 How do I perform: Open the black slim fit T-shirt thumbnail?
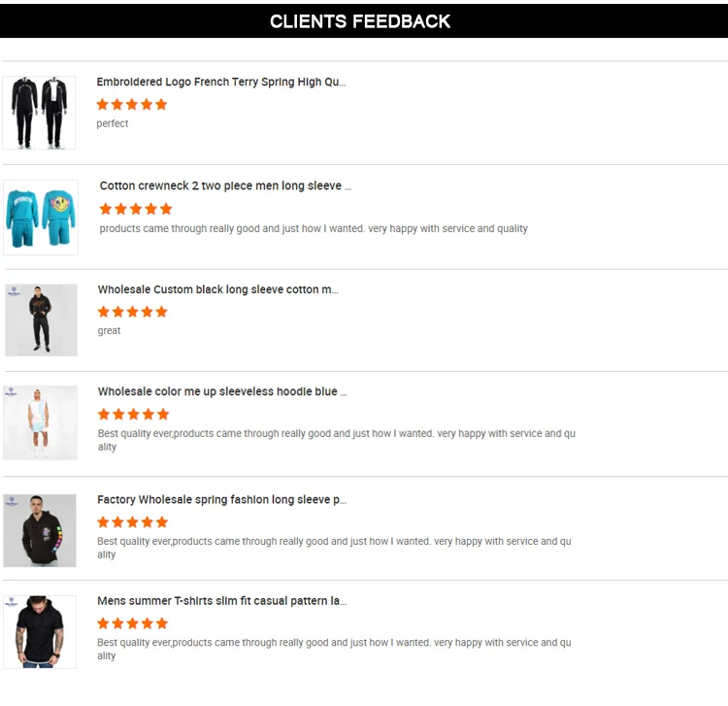pyautogui.click(x=40, y=631)
